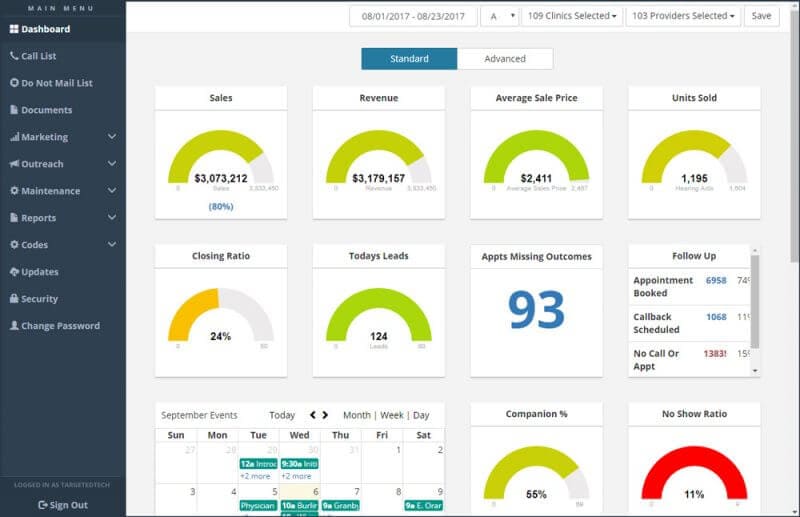Expand the Codes submenu chevron
The height and width of the screenshot is (517, 800).
click(112, 244)
